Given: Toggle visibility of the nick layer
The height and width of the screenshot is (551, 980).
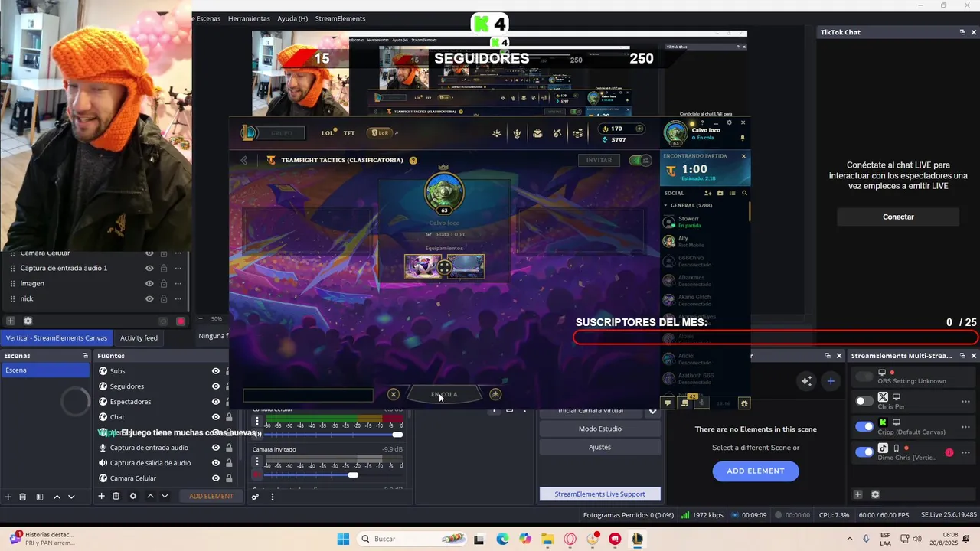Looking at the screenshot, I should point(149,299).
